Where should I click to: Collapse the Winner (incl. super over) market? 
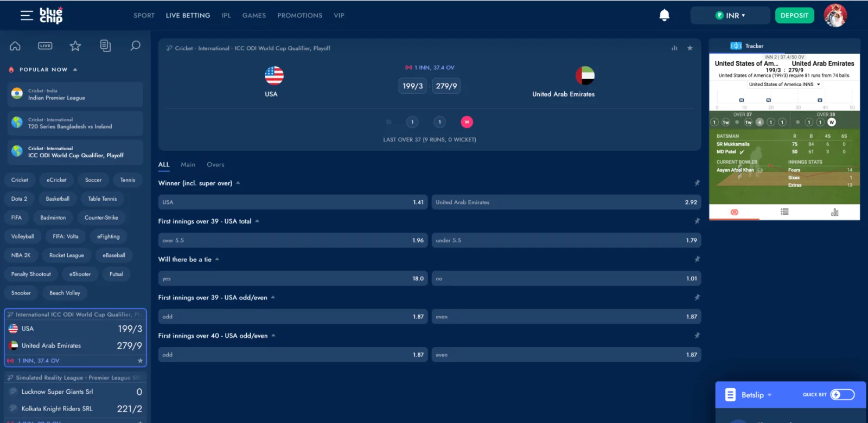click(x=238, y=183)
